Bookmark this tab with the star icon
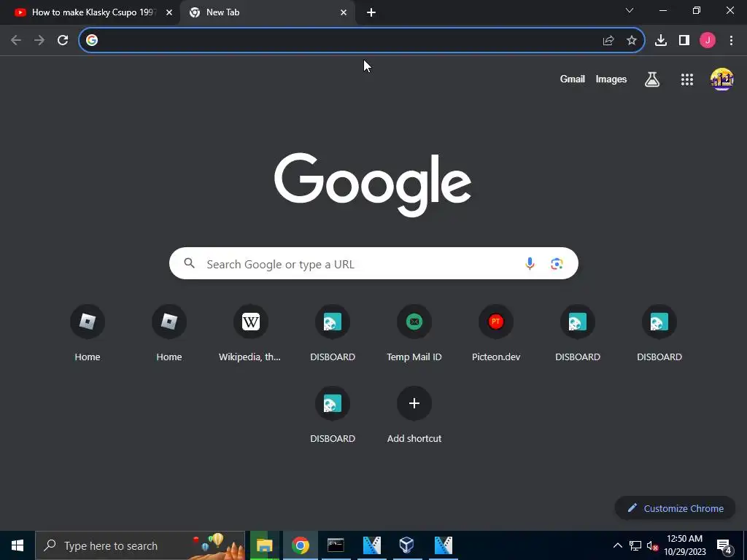This screenshot has width=747, height=560. coord(632,41)
